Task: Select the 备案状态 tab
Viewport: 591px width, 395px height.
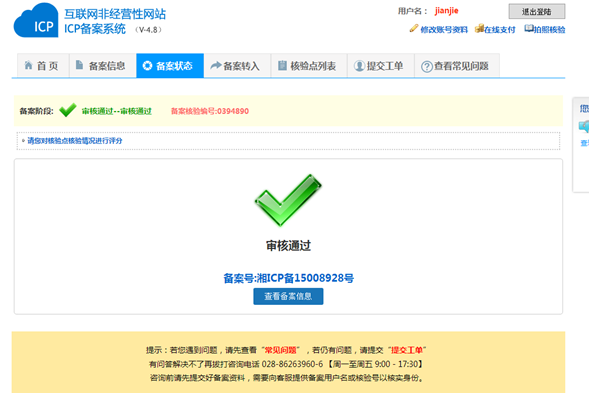Action: (x=170, y=66)
